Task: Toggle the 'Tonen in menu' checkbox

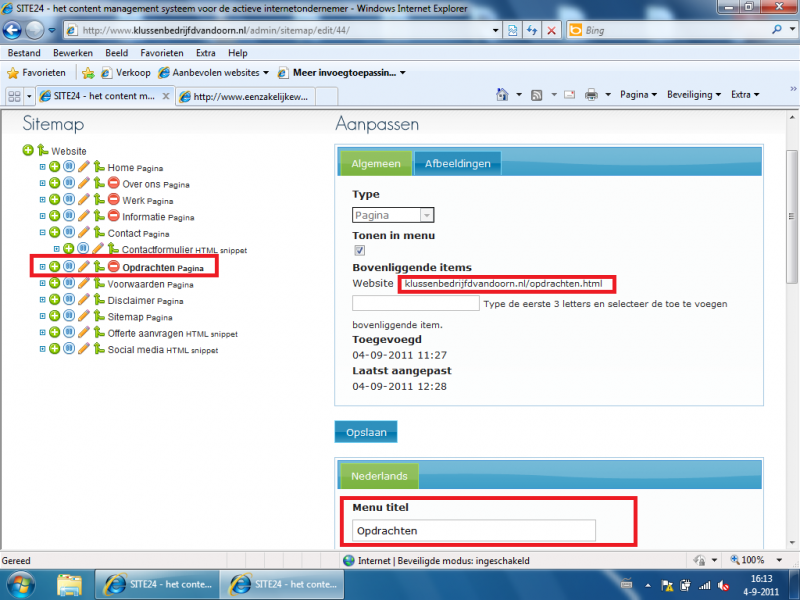Action: pyautogui.click(x=360, y=251)
